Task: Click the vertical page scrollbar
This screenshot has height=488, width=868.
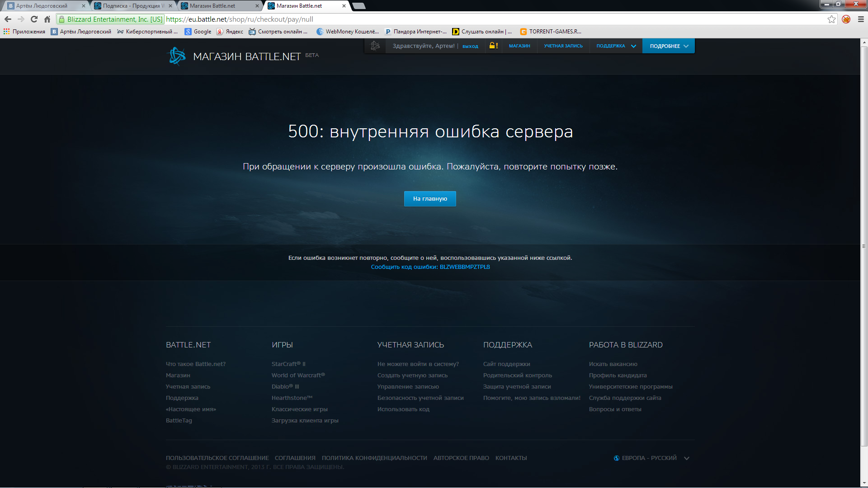Action: [864, 246]
